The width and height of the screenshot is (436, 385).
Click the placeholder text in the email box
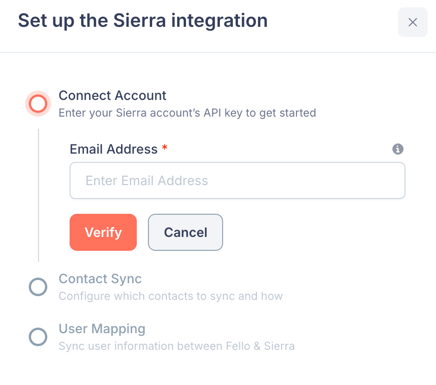tap(147, 181)
